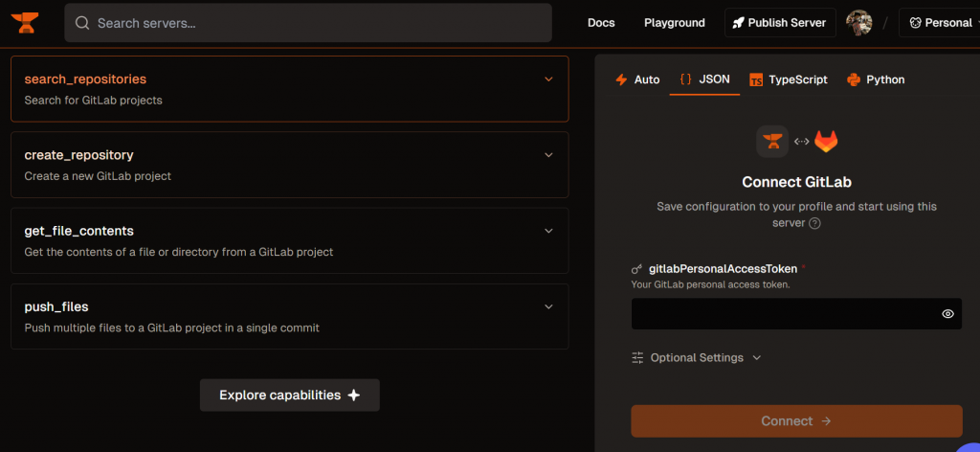This screenshot has width=980, height=452.
Task: Click the Connect GitLab heading
Action: pyautogui.click(x=796, y=182)
